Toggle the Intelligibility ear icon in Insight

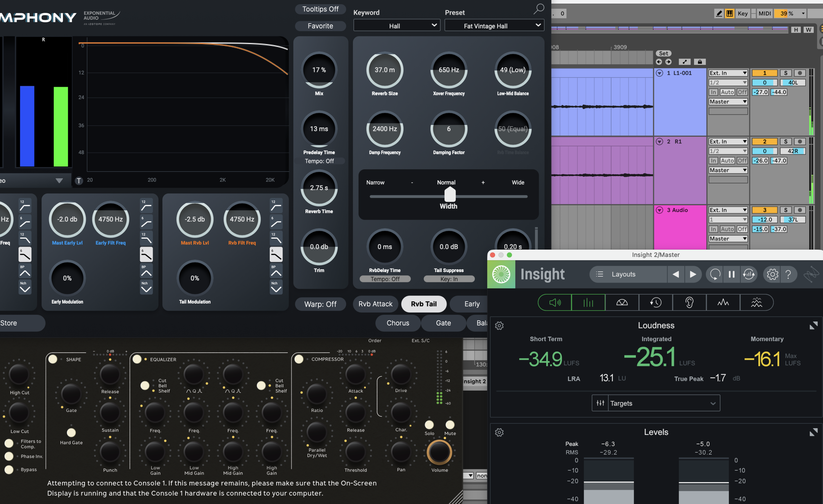[689, 302]
